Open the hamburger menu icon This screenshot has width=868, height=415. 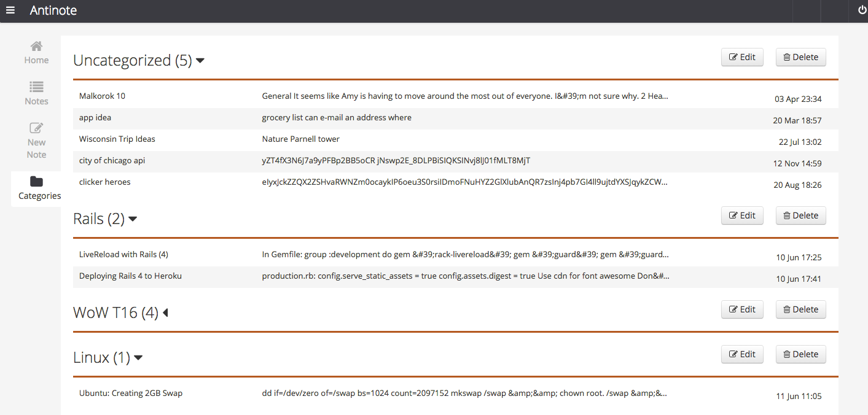(x=10, y=10)
